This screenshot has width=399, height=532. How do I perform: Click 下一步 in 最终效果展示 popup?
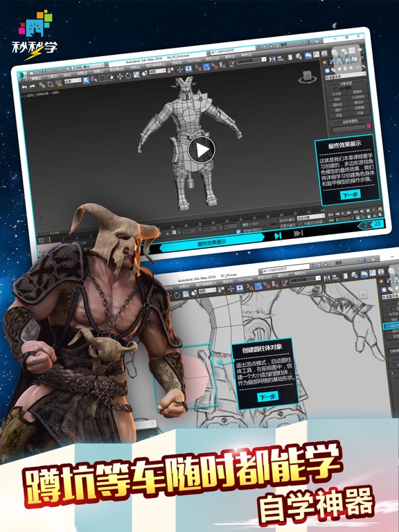tap(351, 195)
